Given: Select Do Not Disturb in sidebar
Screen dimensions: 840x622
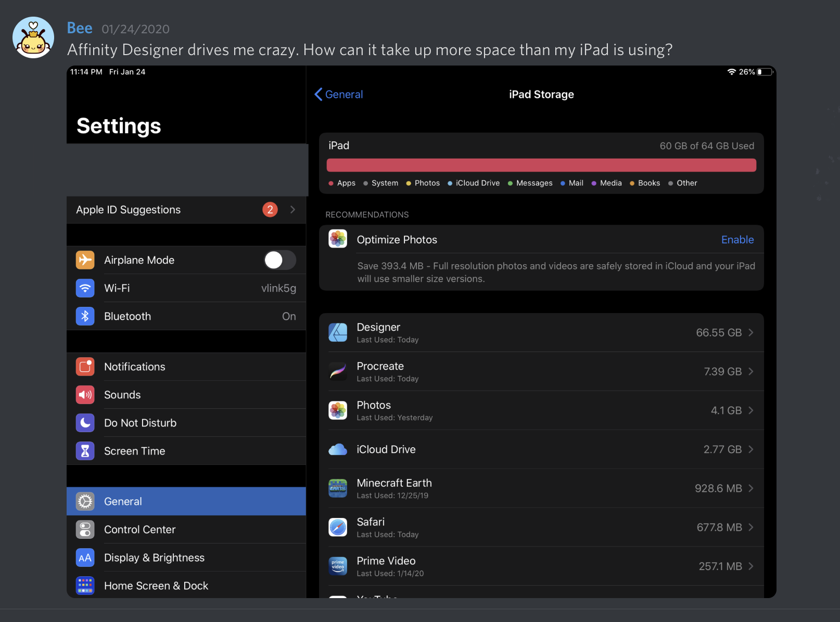Looking at the screenshot, I should (x=186, y=423).
